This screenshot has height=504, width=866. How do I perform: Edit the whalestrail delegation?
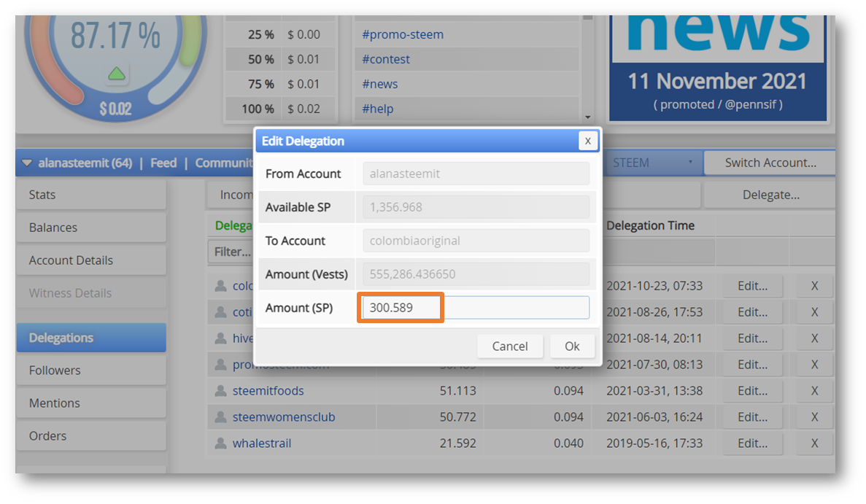click(x=753, y=443)
